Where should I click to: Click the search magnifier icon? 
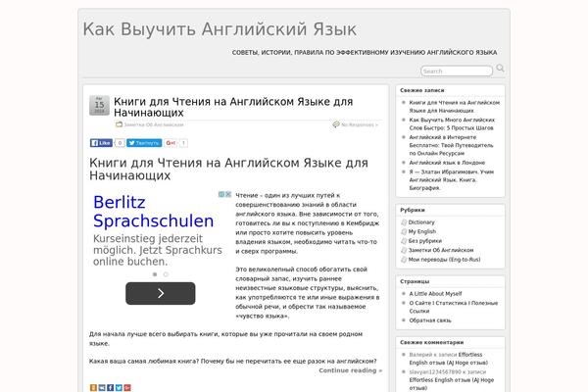(x=500, y=69)
